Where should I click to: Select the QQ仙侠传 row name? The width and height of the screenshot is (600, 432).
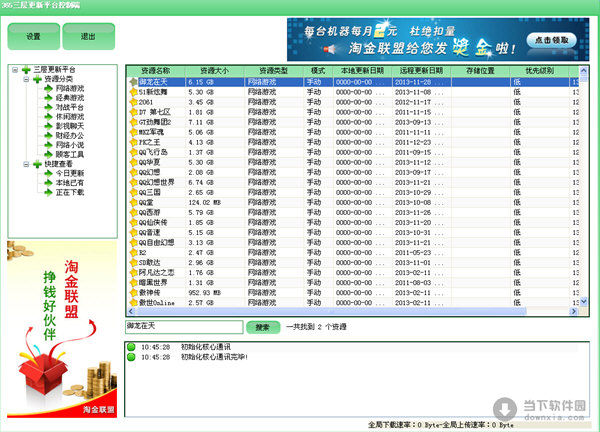click(153, 223)
